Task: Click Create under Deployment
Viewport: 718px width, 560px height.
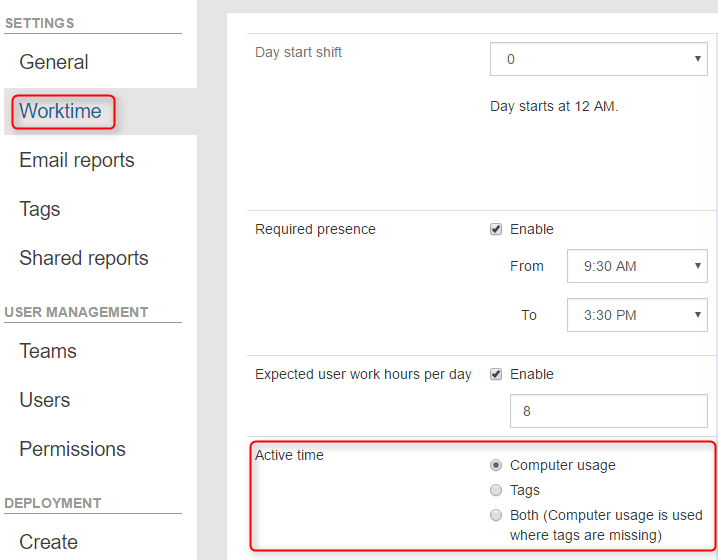Action: pyautogui.click(x=48, y=542)
